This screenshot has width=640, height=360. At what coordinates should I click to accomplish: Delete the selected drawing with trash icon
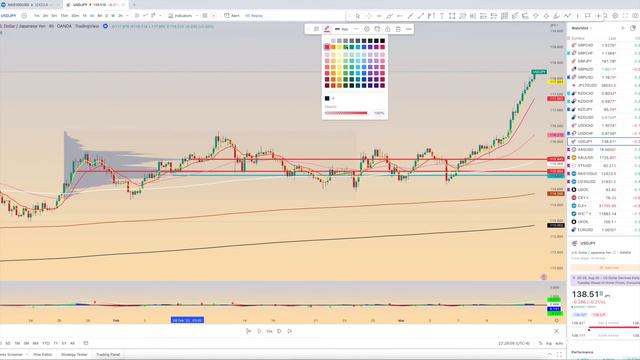pos(398,29)
